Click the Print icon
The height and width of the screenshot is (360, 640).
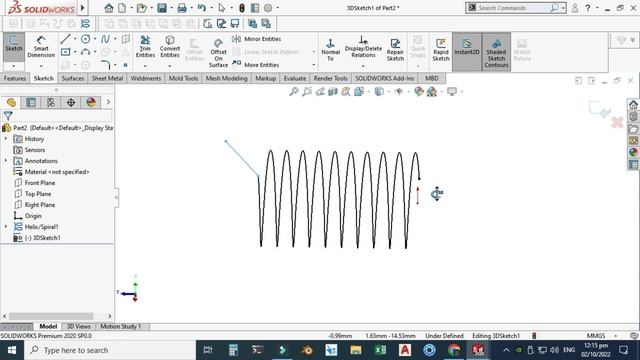point(182,8)
